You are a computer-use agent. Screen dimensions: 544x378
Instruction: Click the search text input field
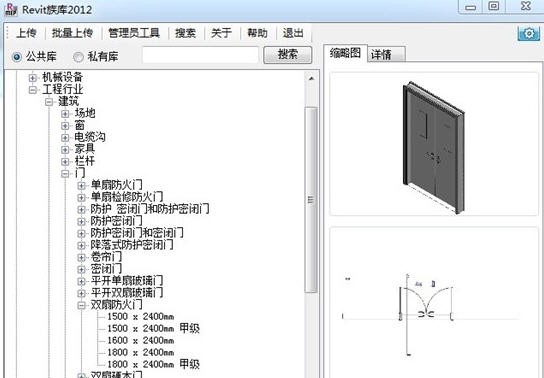[x=201, y=55]
